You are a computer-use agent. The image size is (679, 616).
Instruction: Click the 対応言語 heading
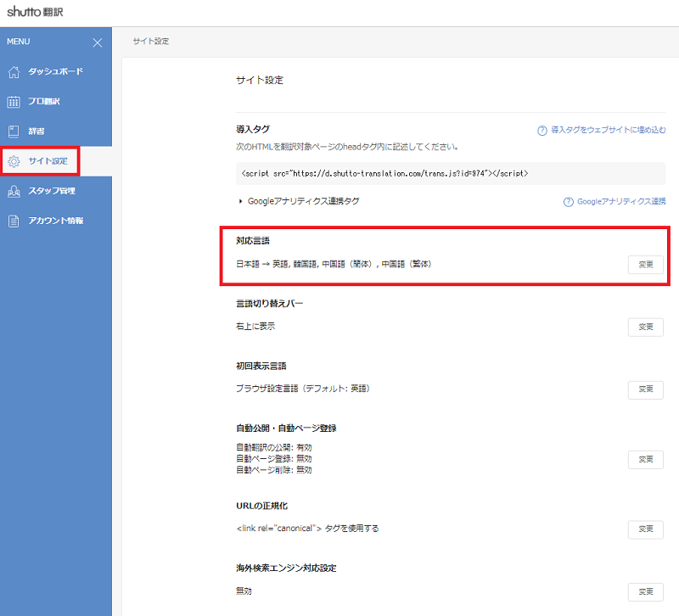tap(253, 241)
